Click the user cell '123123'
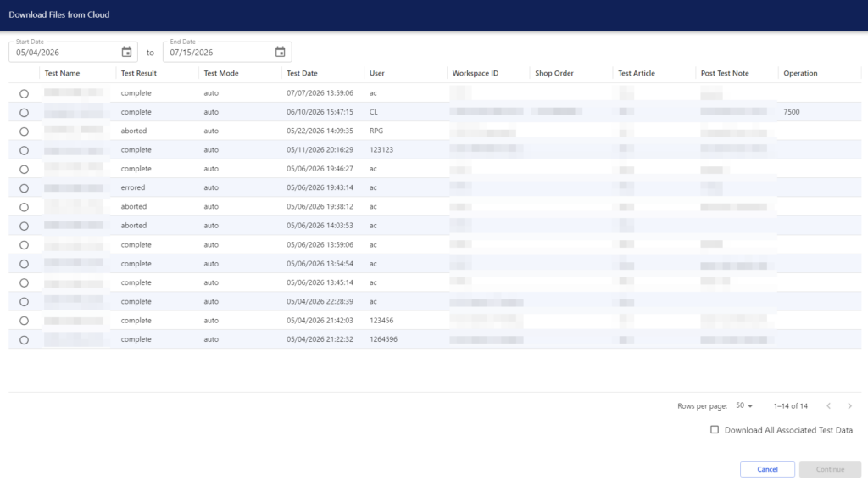Viewport: 868px width, 481px height. (381, 149)
